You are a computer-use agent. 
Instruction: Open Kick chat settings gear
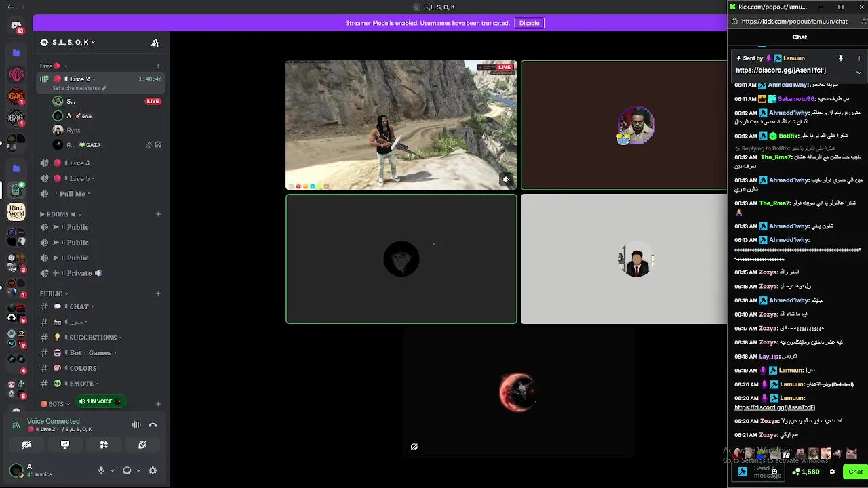pyautogui.click(x=832, y=472)
